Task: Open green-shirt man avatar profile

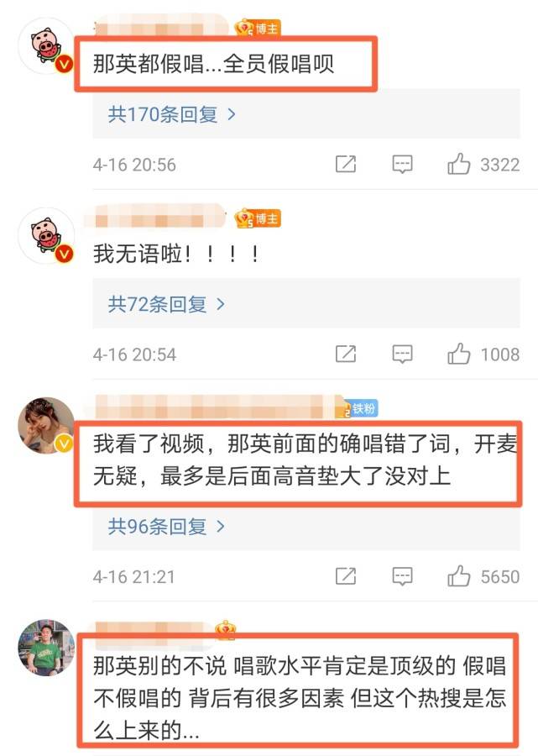Action: tap(46, 648)
